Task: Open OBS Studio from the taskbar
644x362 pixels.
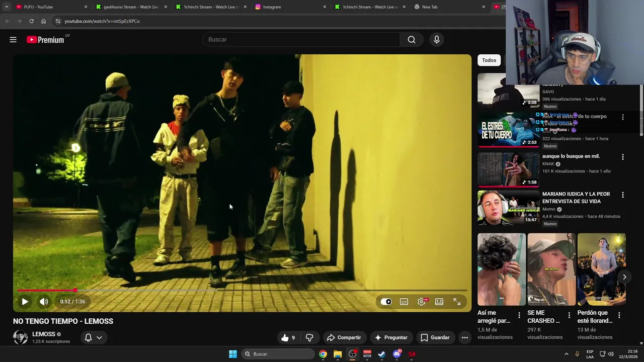Action: [352, 354]
